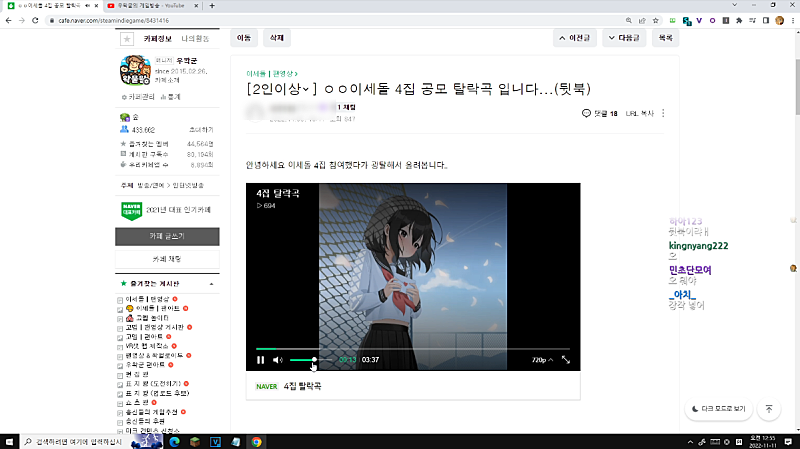Image resolution: width=800 pixels, height=449 pixels.
Task: Copy the post link with URL 복사
Action: [x=640, y=113]
